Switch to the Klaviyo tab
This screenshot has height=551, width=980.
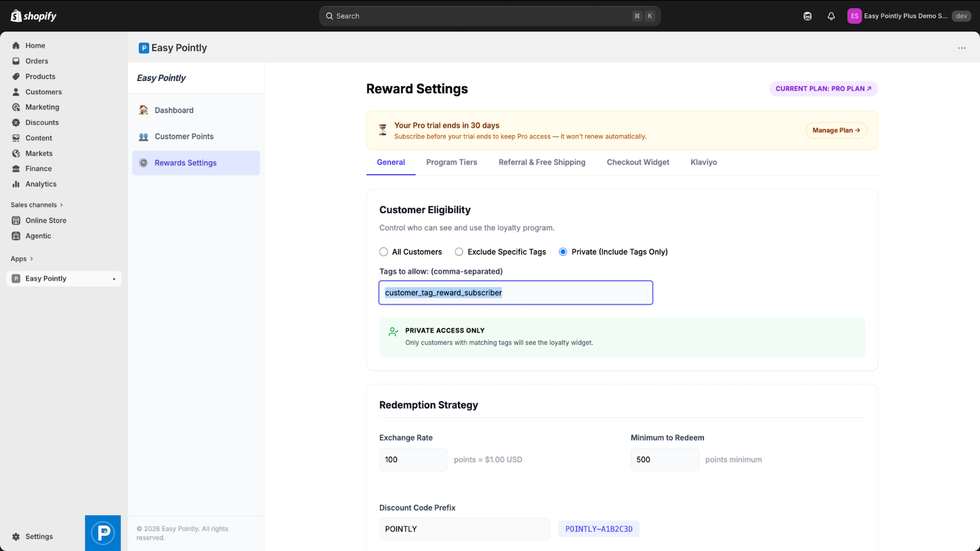pyautogui.click(x=704, y=162)
